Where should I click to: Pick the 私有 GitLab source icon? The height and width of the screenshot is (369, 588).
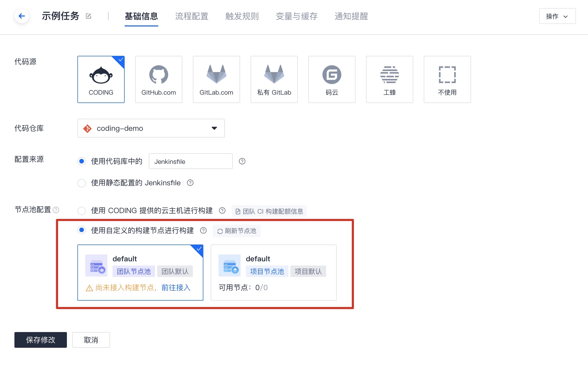[274, 79]
